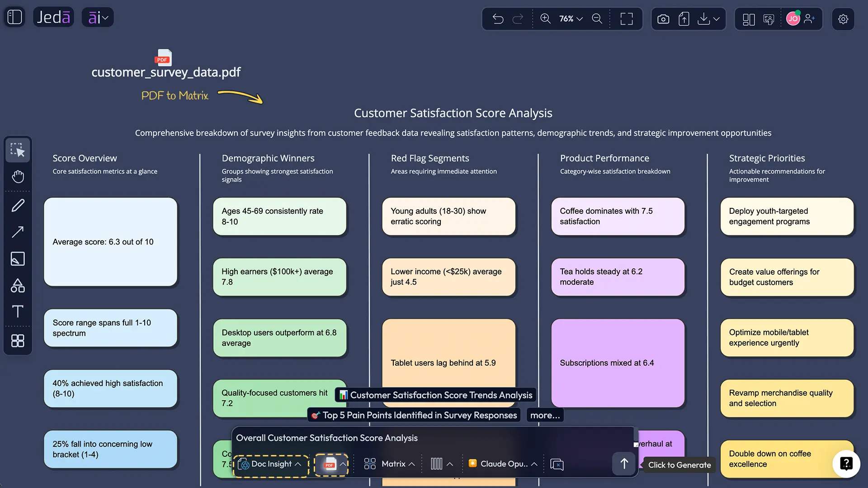Select the pencil draw tool
This screenshot has width=868, height=488.
click(18, 206)
